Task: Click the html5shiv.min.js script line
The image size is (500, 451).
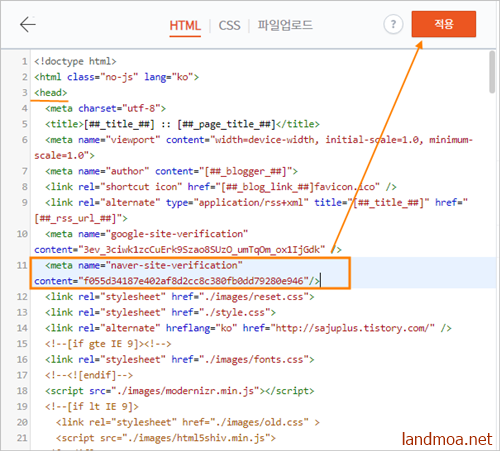Action: (166, 438)
